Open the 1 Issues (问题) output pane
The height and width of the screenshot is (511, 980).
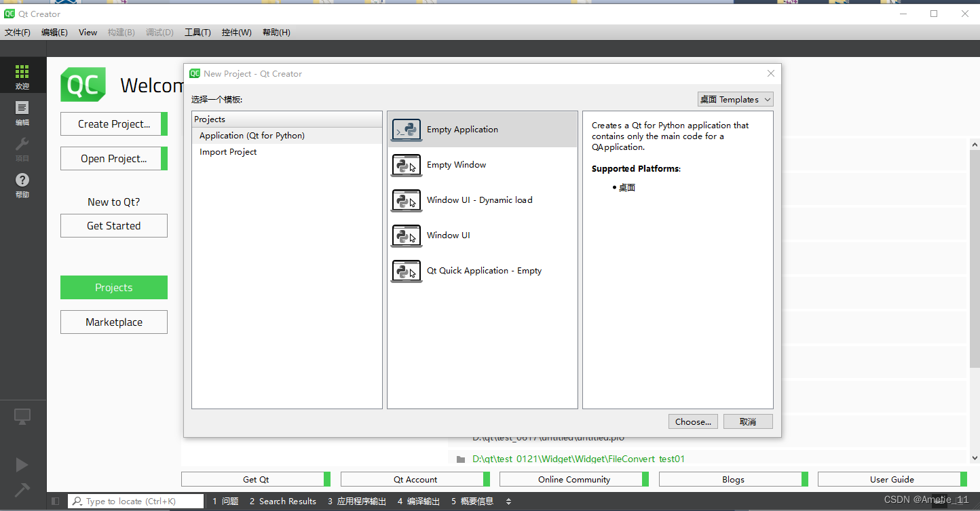pos(225,501)
